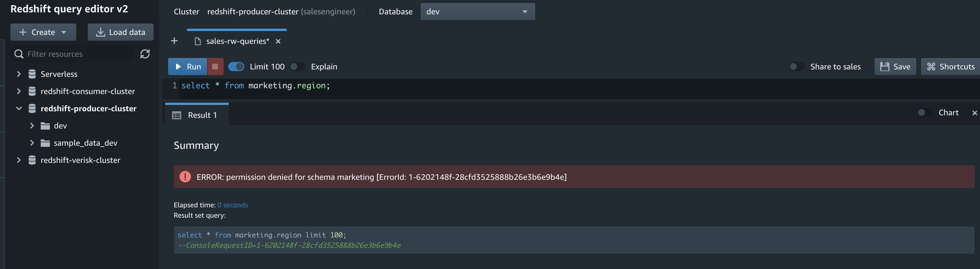Click the document icon on sales-rw-queries tab
This screenshot has height=269, width=980.
pyautogui.click(x=198, y=41)
